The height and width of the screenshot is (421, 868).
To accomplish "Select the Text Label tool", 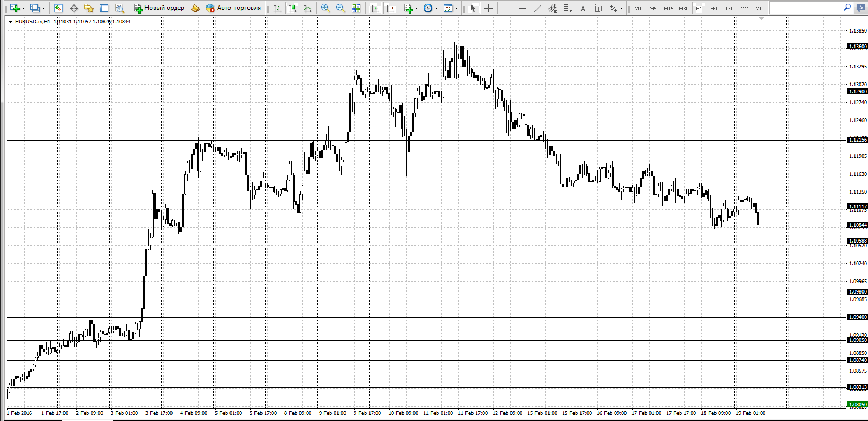I will pyautogui.click(x=598, y=8).
